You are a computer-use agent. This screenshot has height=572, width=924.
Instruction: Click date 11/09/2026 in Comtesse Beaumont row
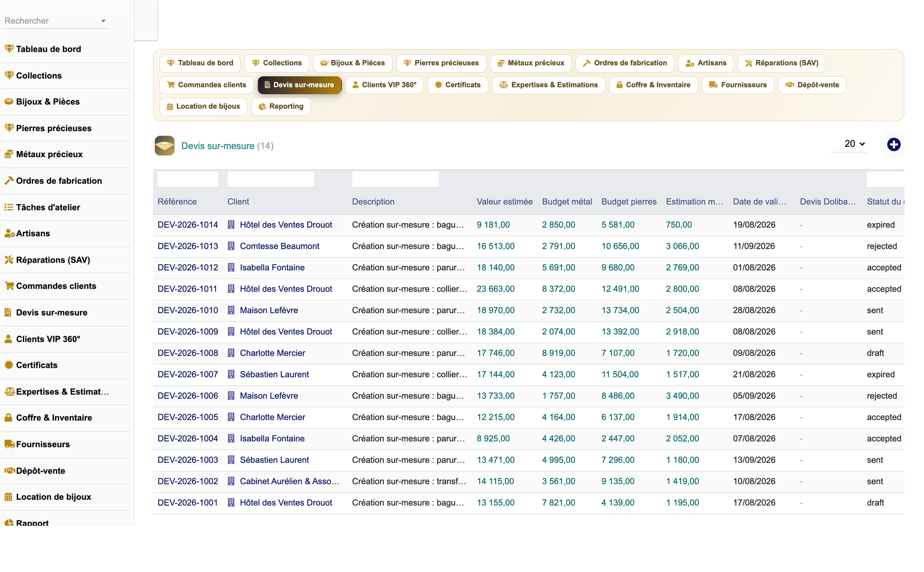coord(754,246)
